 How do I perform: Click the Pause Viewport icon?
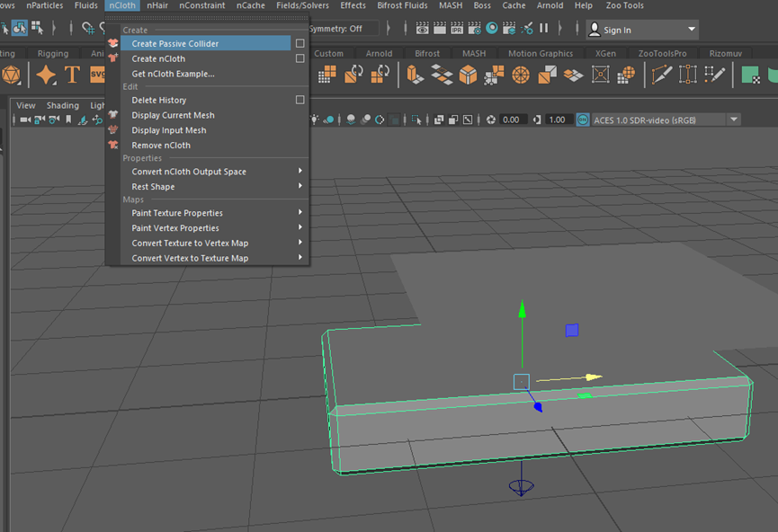[544, 28]
